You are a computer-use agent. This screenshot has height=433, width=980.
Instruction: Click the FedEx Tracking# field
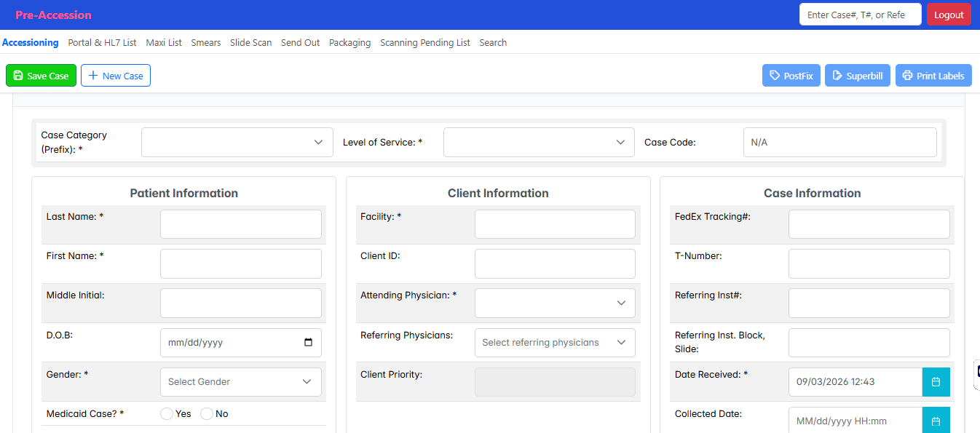point(869,224)
